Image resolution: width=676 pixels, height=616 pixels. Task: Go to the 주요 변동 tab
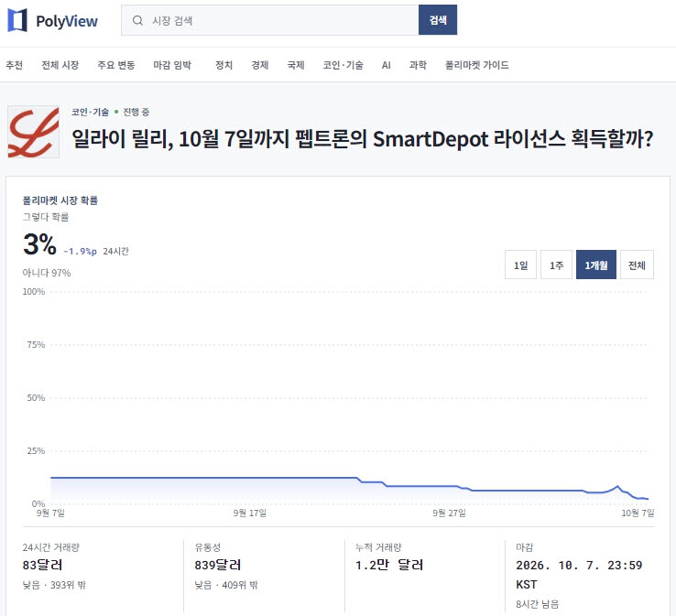116,65
